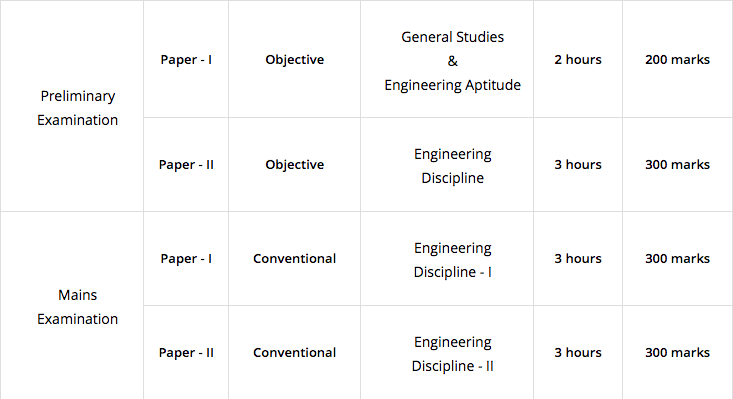Select Paper - I in the Preliminary rows
The width and height of the screenshot is (733, 399).
tap(186, 60)
